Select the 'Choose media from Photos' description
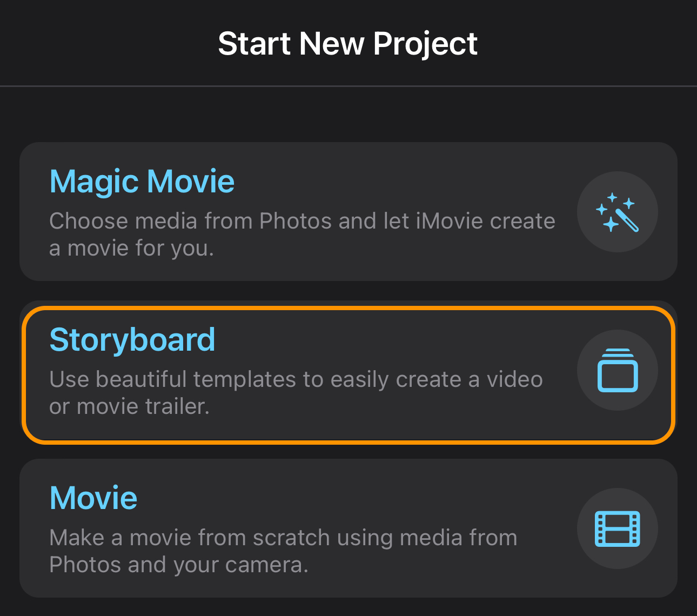 click(302, 235)
